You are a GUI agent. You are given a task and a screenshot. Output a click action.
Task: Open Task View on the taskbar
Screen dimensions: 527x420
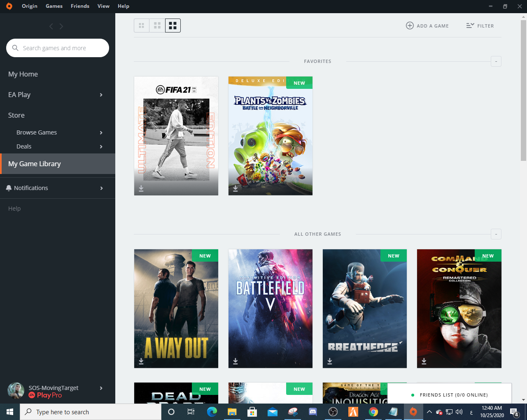coord(191,412)
